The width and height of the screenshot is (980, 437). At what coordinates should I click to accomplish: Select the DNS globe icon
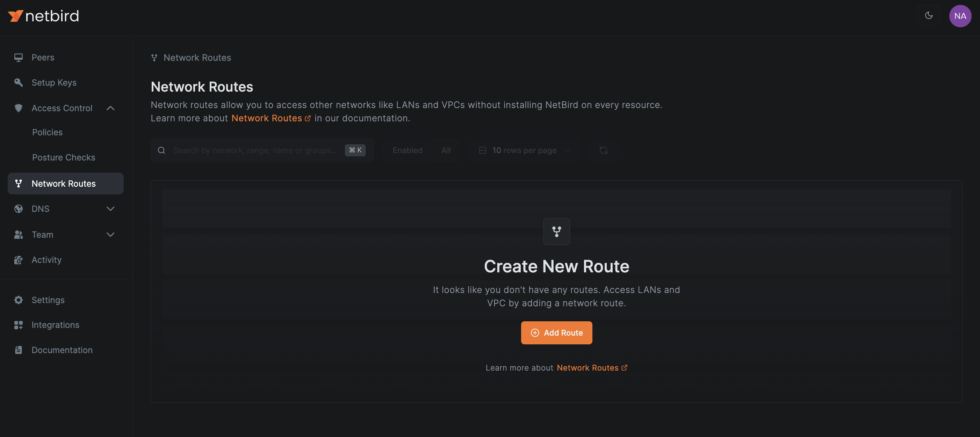18,209
